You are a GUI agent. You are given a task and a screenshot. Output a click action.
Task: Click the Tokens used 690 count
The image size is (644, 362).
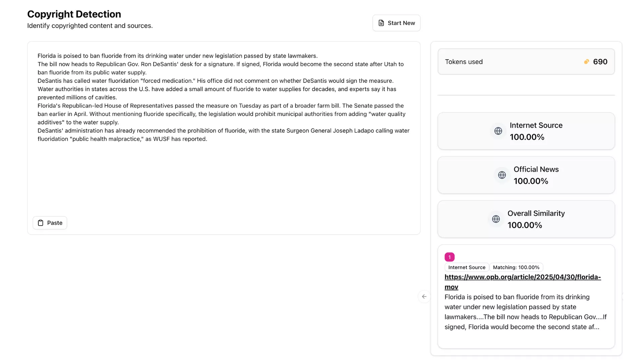(x=600, y=62)
